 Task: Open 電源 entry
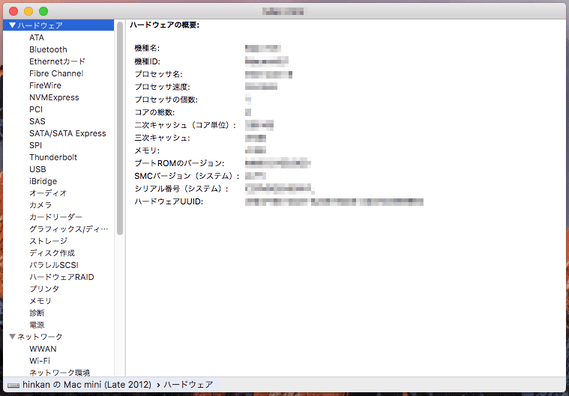click(x=37, y=325)
